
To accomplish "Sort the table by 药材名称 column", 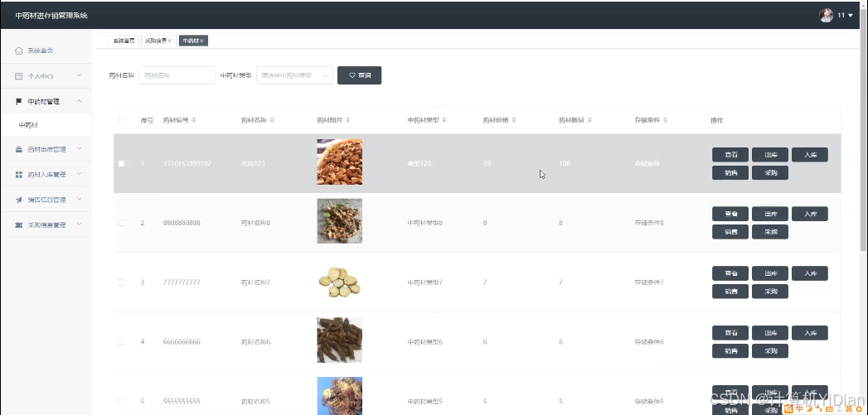I will 272,120.
